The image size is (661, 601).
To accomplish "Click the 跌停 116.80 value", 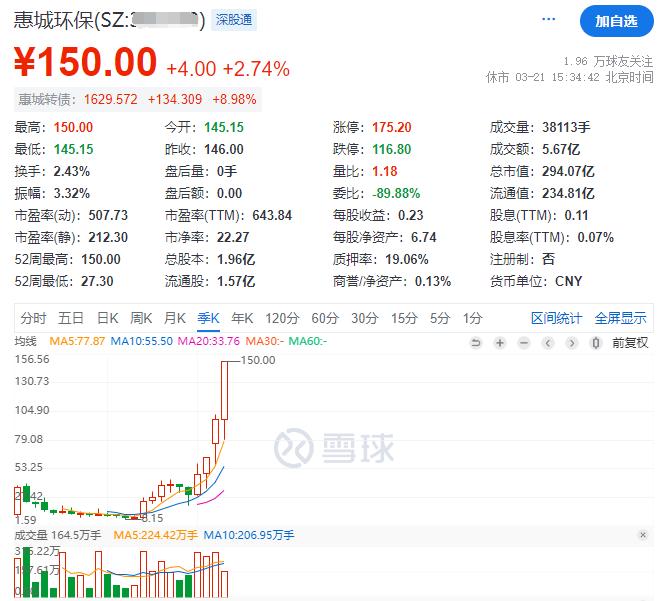I will point(392,149).
